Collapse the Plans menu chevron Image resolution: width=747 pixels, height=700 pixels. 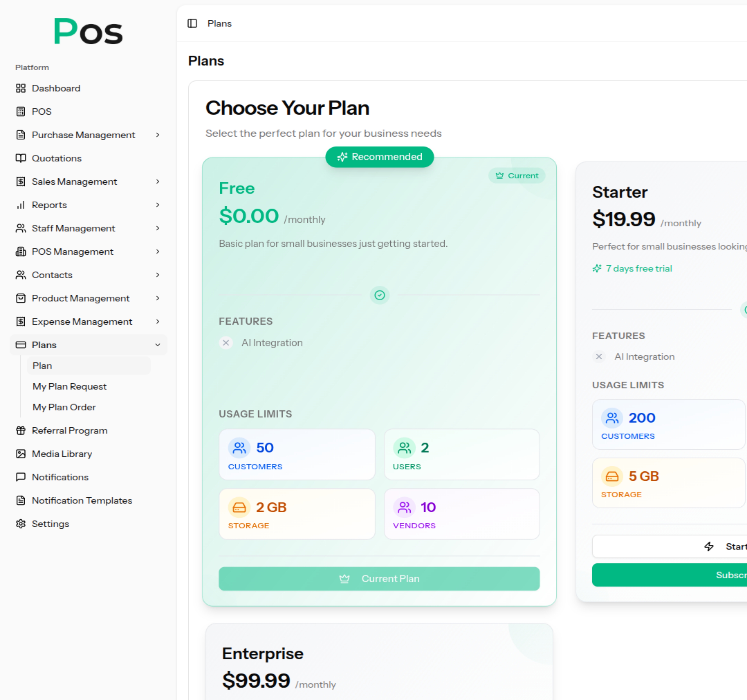158,345
